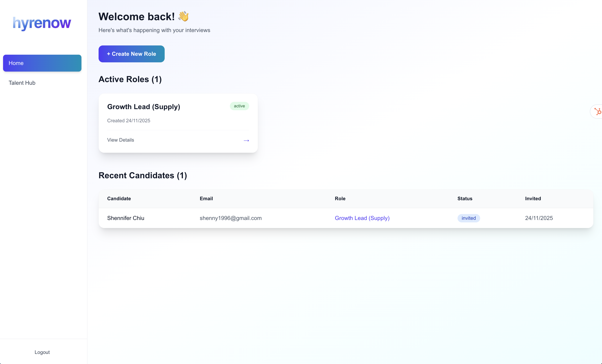
Task: Open the HubSpot chat widget icon
Action: pyautogui.click(x=597, y=112)
